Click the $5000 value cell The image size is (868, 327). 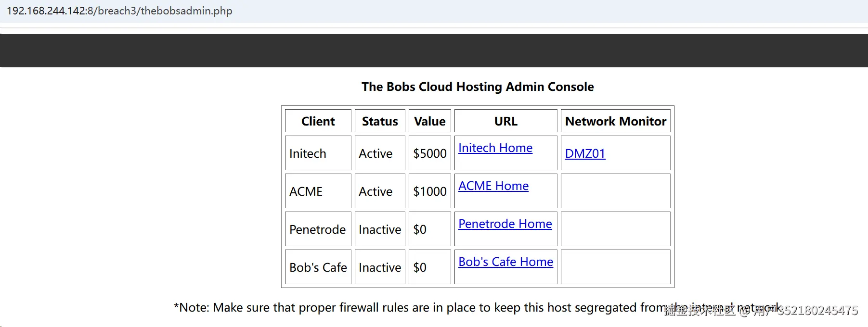430,153
